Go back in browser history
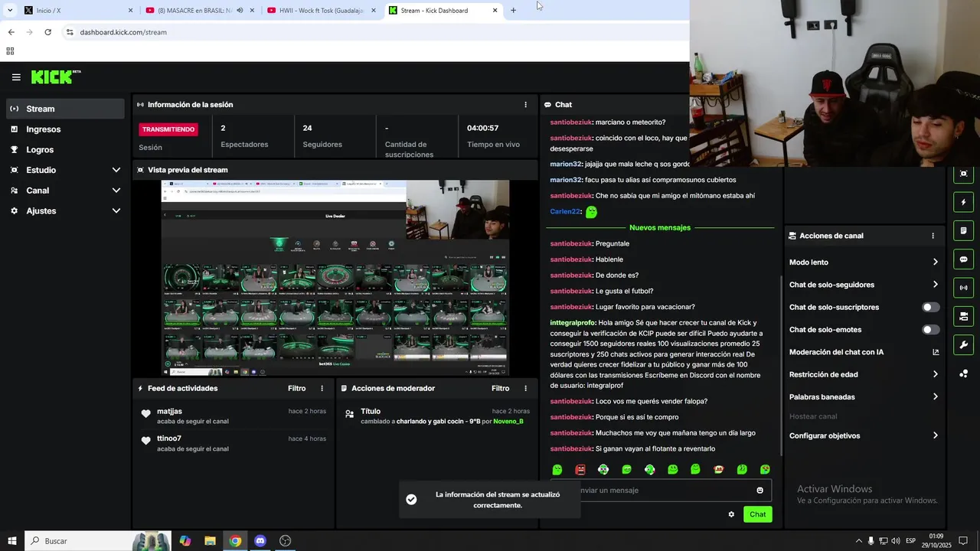The width and height of the screenshot is (980, 551). click(x=11, y=32)
